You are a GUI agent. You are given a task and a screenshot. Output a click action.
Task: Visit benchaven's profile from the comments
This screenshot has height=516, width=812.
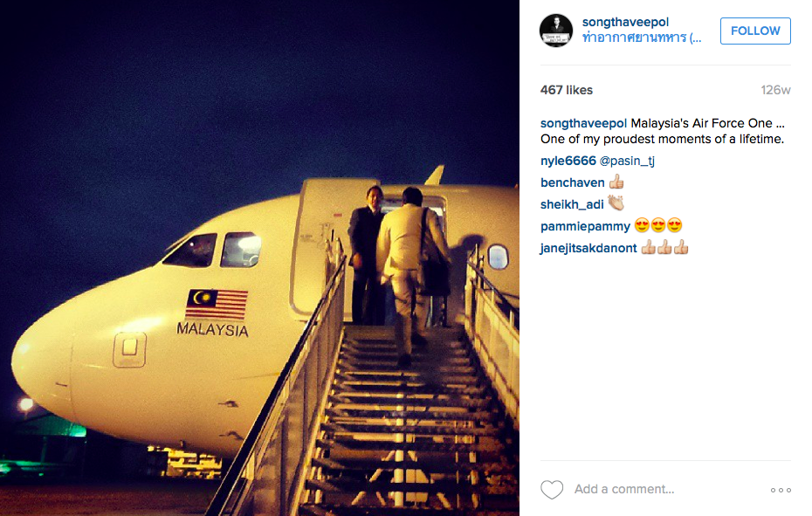pos(572,182)
